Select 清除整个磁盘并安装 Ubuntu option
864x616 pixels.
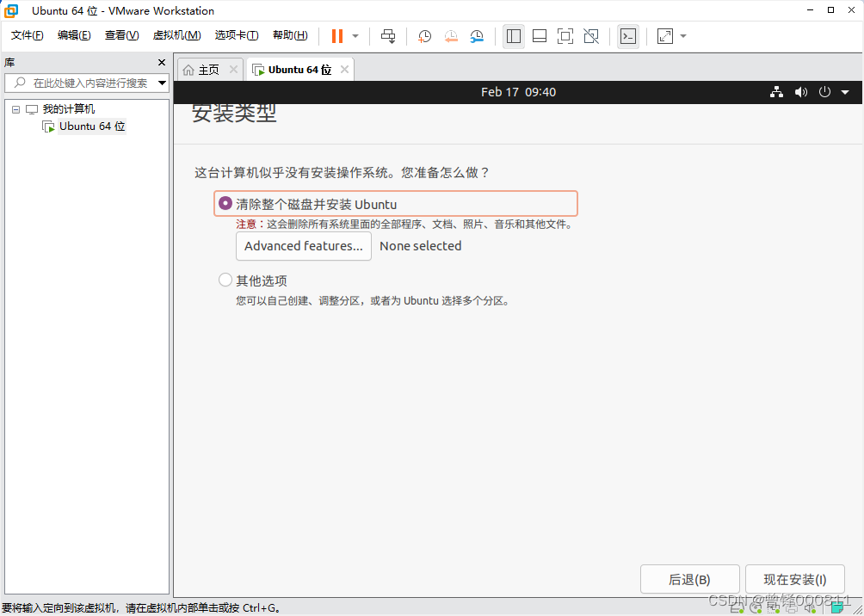[x=396, y=204]
